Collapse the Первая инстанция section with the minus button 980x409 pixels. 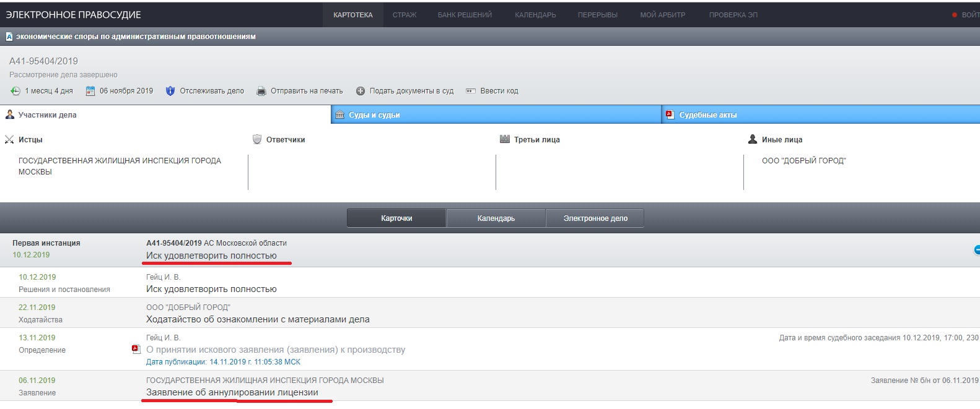pos(977,250)
